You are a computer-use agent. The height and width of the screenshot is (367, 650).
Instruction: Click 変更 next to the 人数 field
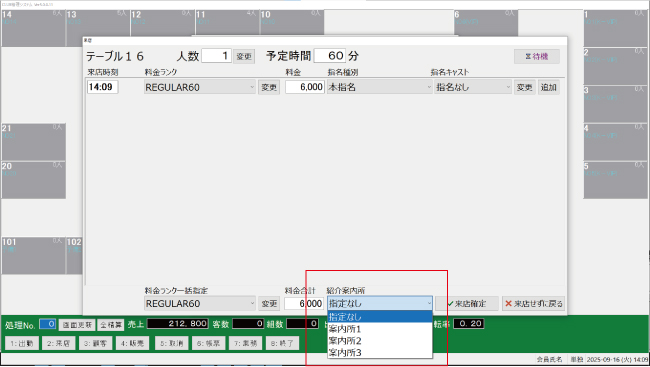[x=244, y=56]
